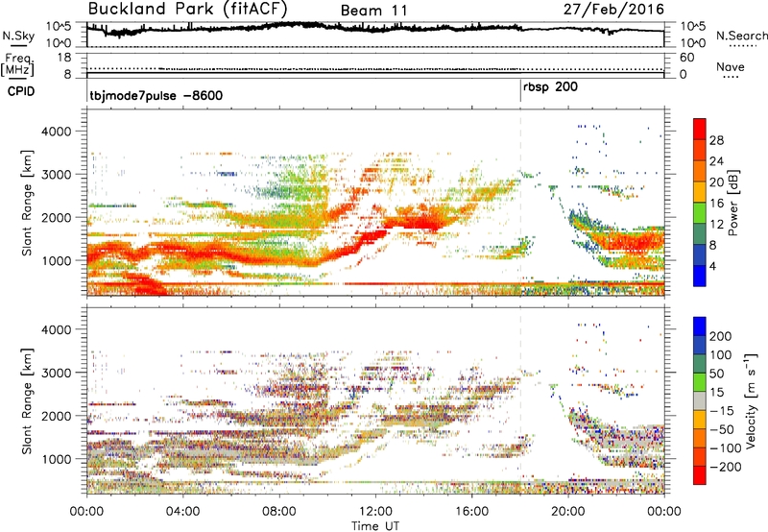Click the Power colorbar tick label '28'
Viewport: 768px width, 532px height.
click(716, 140)
